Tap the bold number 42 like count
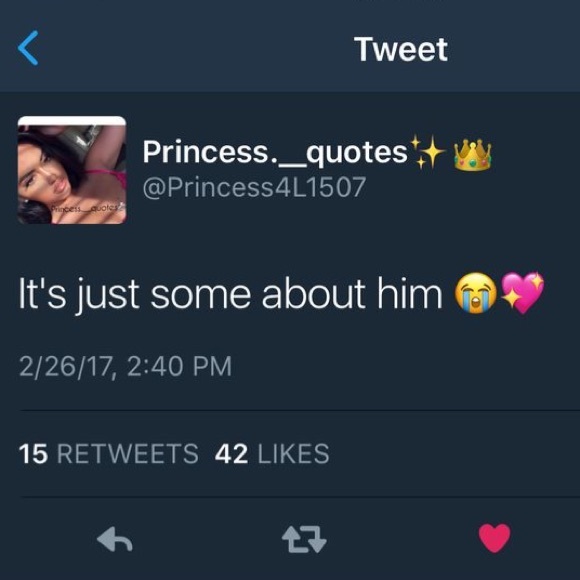 click(231, 453)
